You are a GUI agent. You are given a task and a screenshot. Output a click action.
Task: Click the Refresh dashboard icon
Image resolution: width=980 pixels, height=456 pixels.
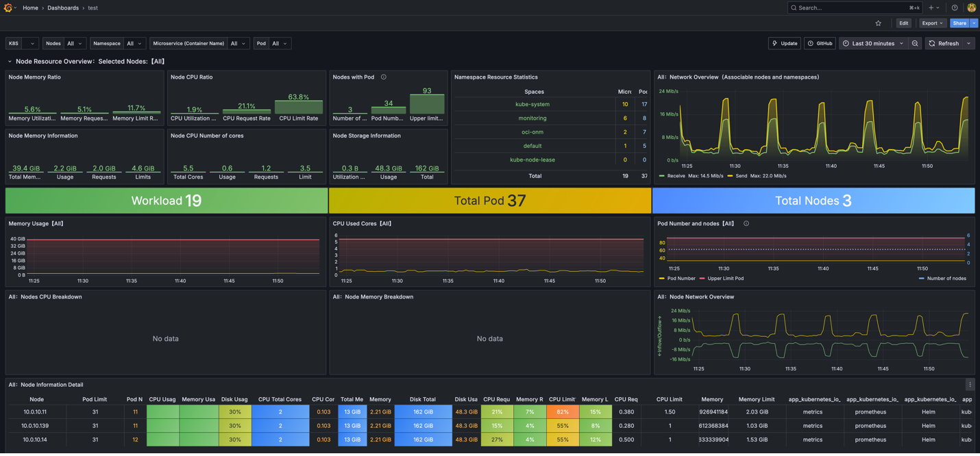931,43
